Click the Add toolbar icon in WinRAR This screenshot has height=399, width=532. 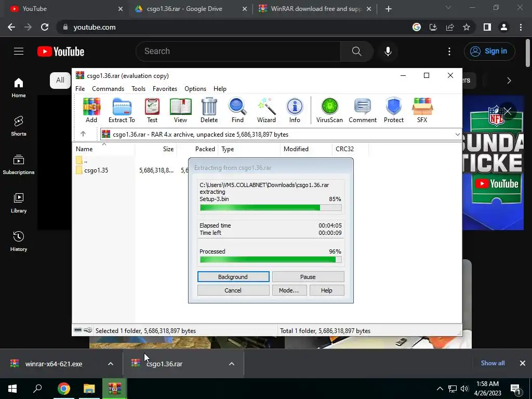click(x=91, y=110)
